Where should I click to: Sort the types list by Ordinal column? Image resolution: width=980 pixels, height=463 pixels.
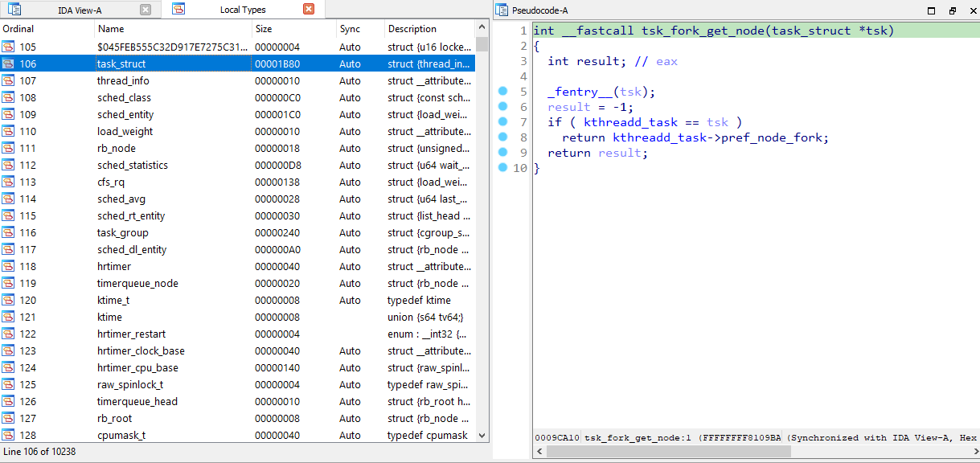pyautogui.click(x=47, y=29)
